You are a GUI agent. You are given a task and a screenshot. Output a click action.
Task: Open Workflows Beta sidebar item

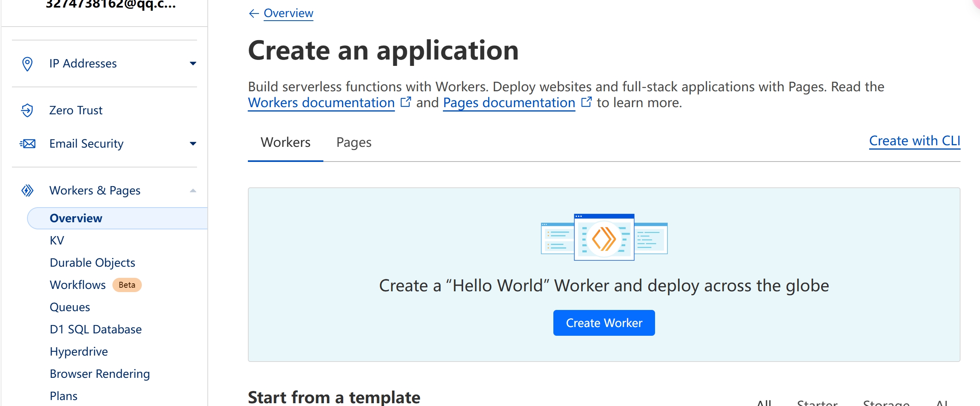coord(78,285)
